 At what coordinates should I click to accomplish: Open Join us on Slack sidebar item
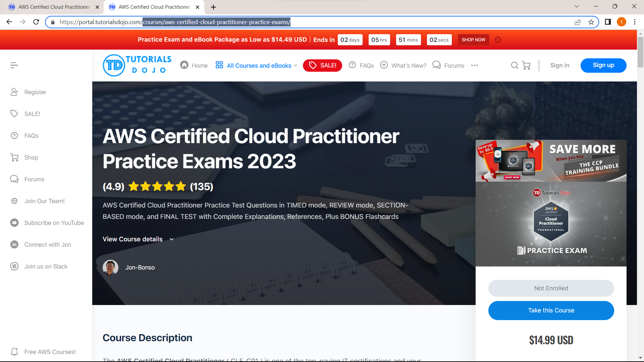point(46,266)
